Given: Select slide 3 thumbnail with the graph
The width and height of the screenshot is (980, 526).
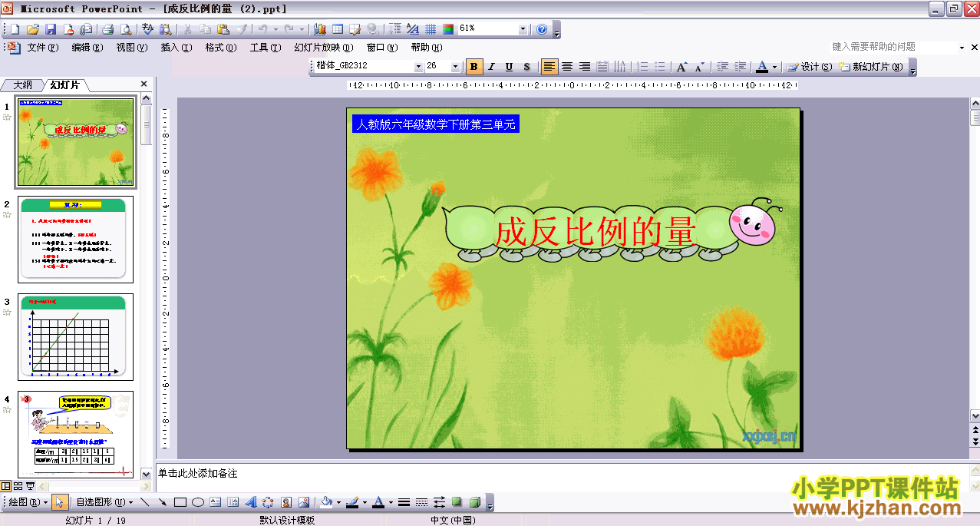Looking at the screenshot, I should [75, 337].
